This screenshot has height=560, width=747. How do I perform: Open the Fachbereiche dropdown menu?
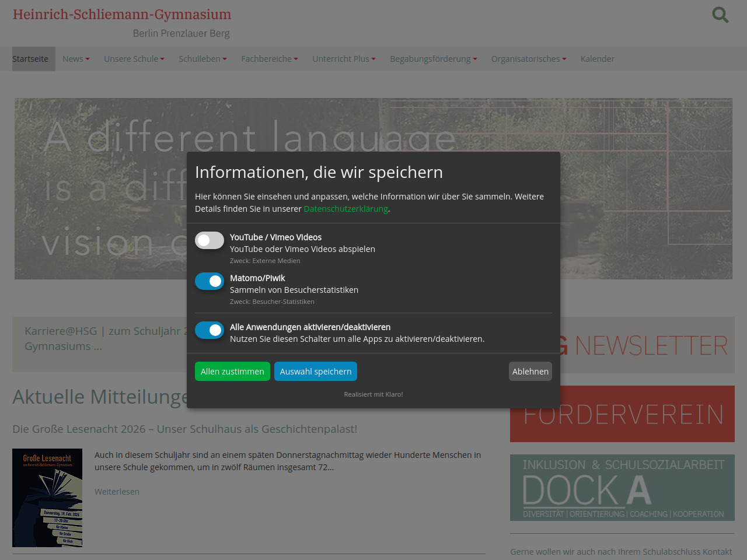tap(270, 59)
